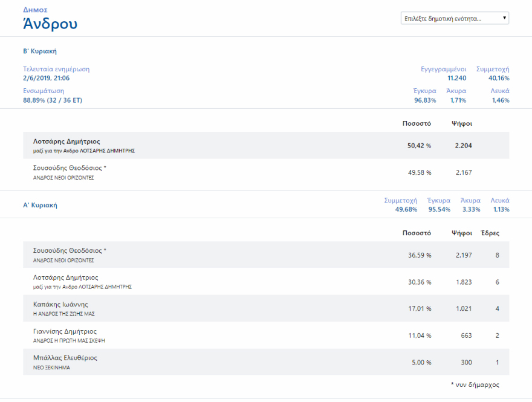
Task: Open the 'Επιλέξτε δημοτική ενότητα' dropdown
Action: 455,18
